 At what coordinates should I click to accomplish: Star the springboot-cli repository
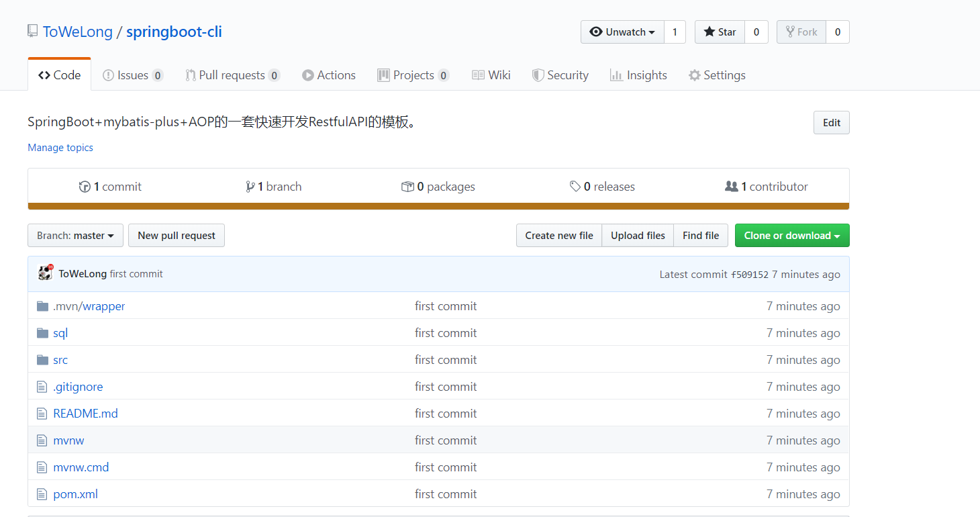pos(720,32)
